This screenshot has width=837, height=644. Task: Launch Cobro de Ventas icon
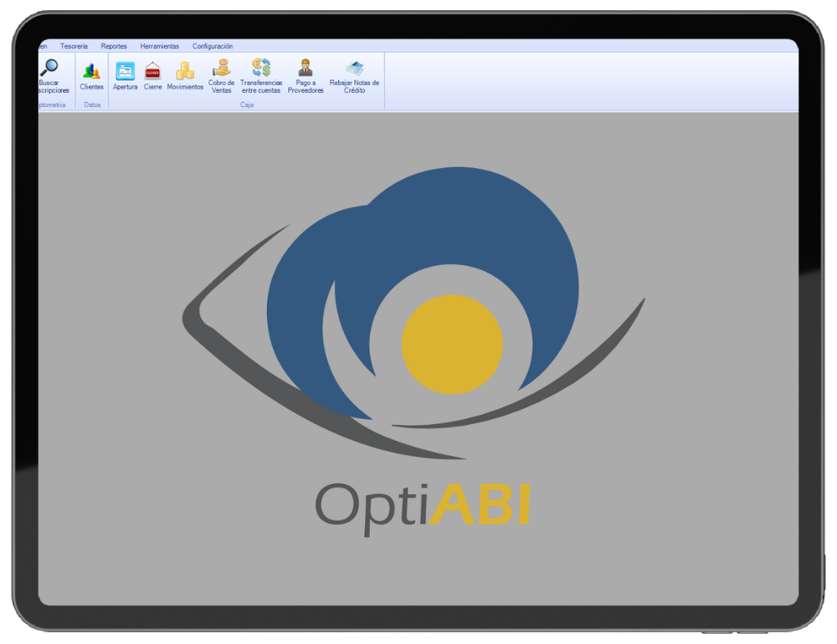click(x=222, y=69)
